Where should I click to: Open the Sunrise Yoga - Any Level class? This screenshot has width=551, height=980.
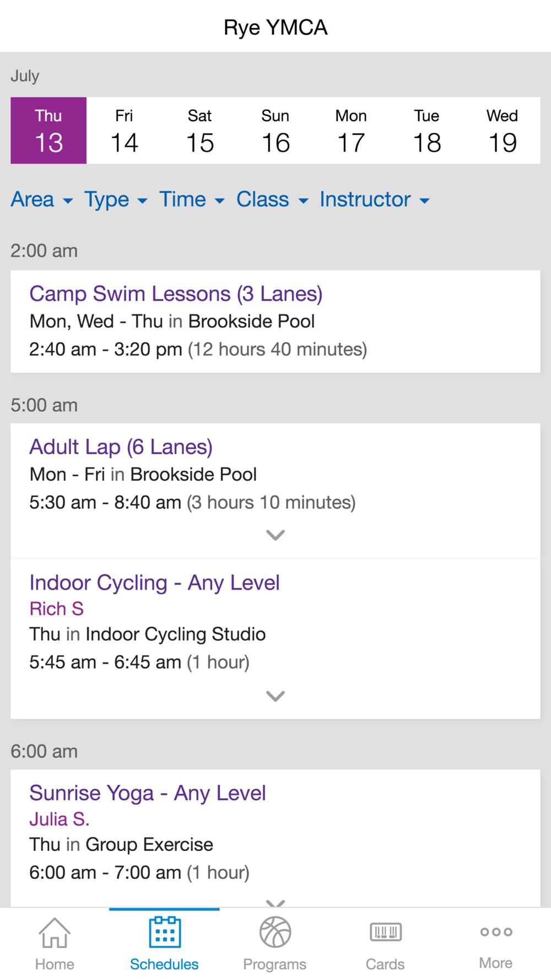click(x=148, y=793)
